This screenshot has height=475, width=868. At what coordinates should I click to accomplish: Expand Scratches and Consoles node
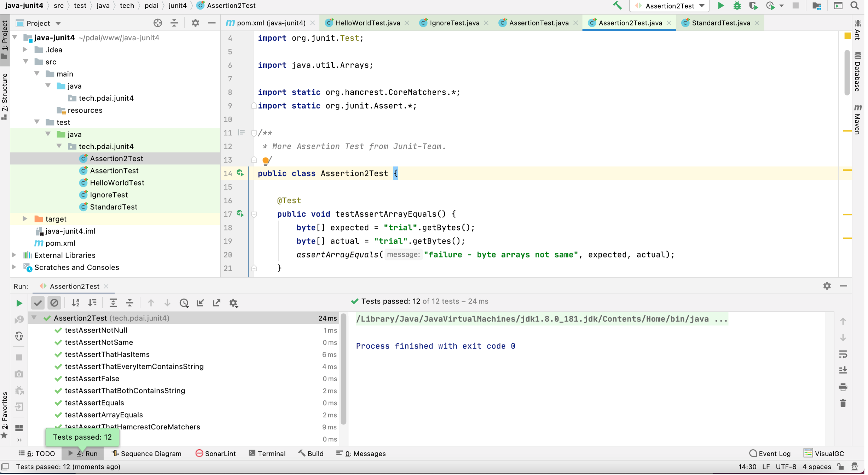coord(14,268)
